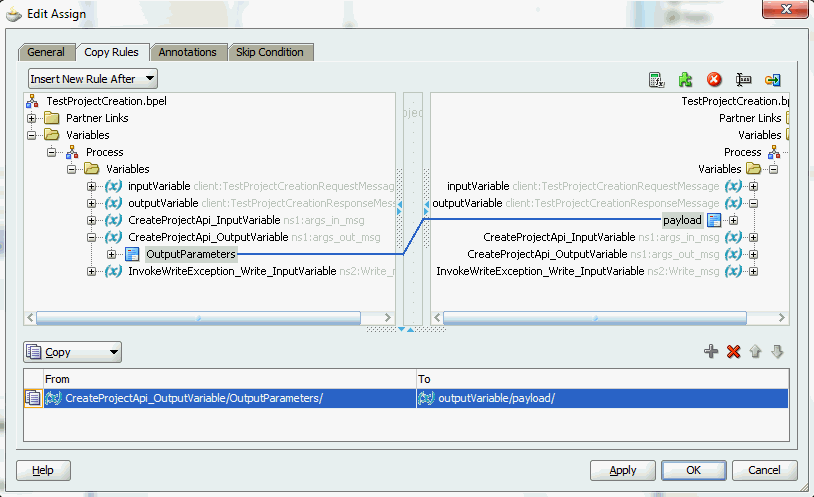
Task: Click the variable icon beside the left outputVariable
Action: pos(113,203)
